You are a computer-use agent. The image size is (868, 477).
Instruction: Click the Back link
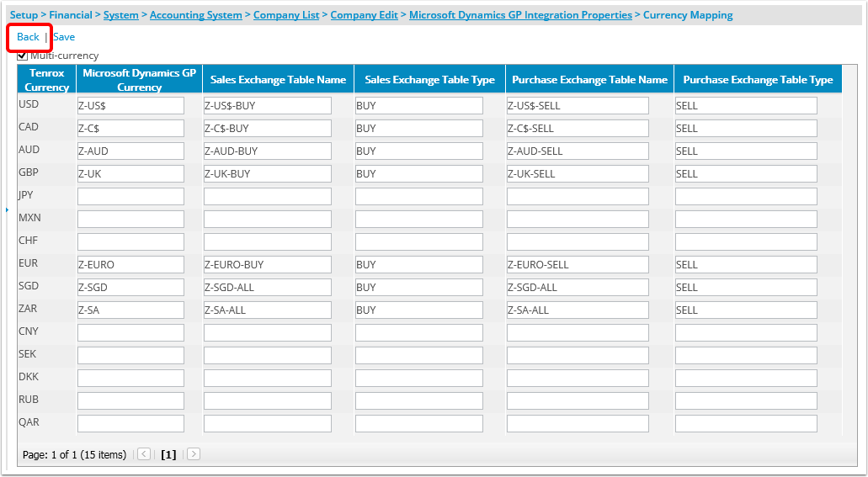(28, 37)
